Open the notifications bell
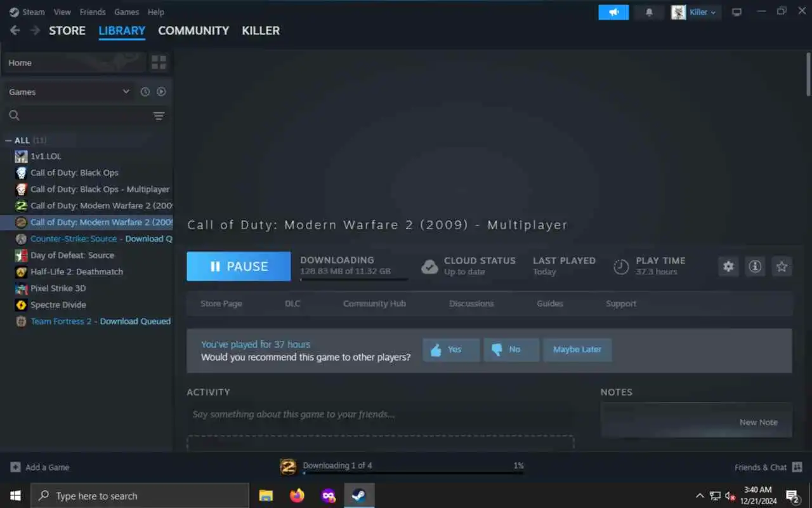812x508 pixels. click(649, 12)
